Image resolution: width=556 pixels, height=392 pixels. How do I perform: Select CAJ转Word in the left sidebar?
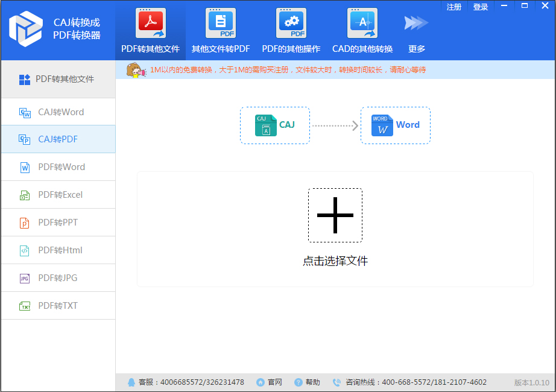[58, 112]
